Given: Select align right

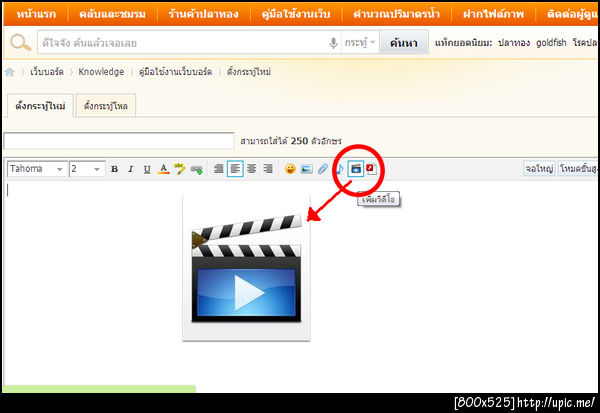Looking at the screenshot, I should (x=268, y=168).
